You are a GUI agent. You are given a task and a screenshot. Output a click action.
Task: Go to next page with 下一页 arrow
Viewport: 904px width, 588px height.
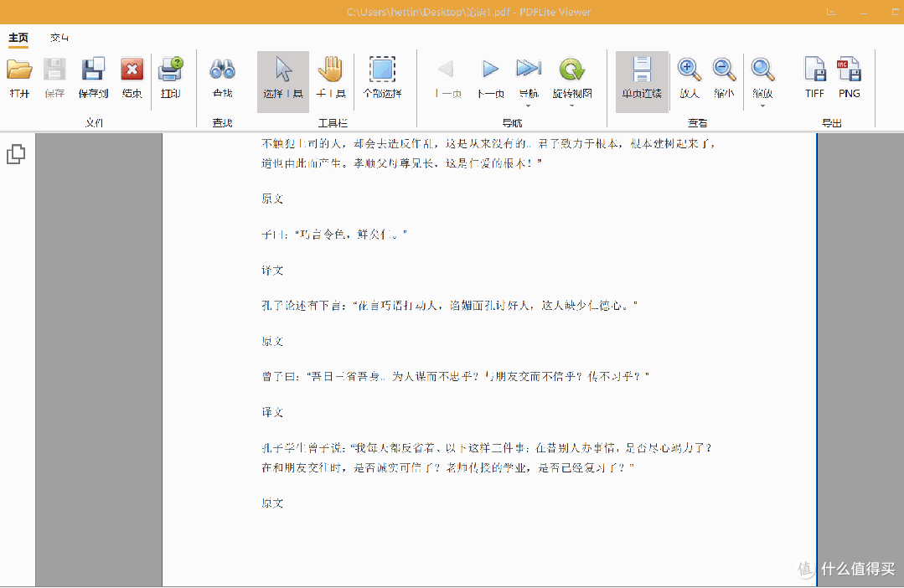click(491, 70)
